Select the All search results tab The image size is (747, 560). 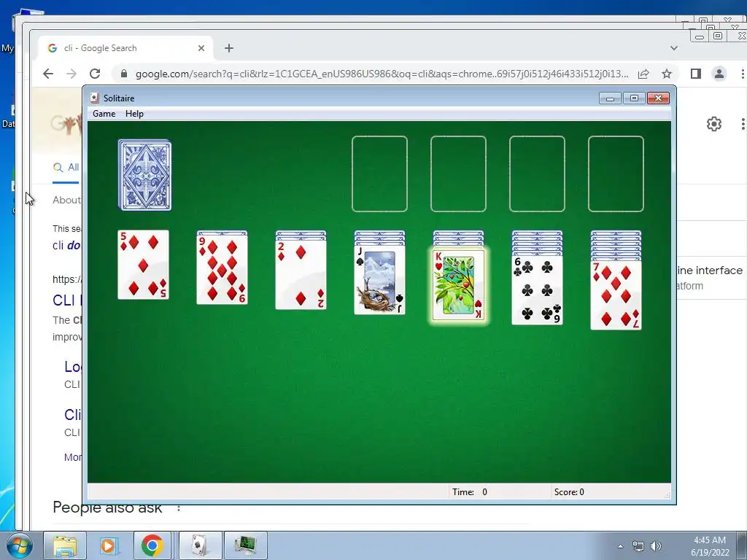pos(66,168)
